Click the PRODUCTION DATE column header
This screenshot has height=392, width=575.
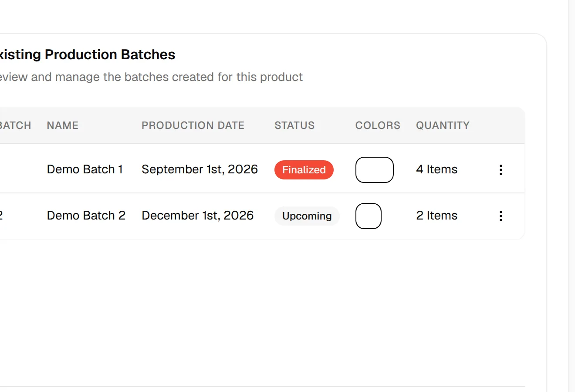click(193, 125)
